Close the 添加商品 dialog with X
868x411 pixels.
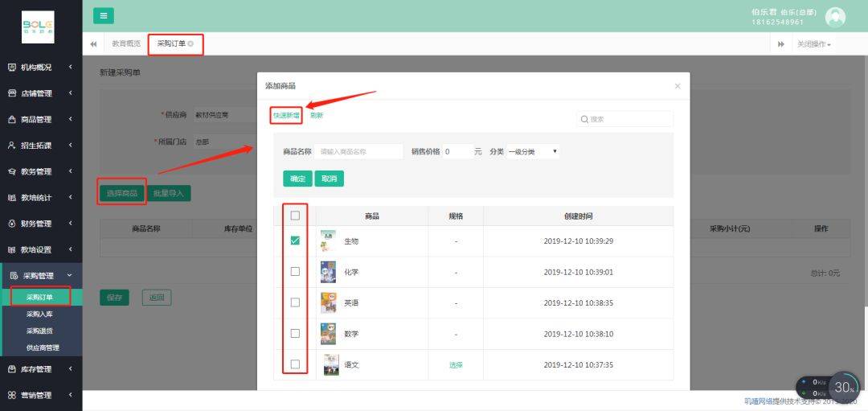[678, 86]
